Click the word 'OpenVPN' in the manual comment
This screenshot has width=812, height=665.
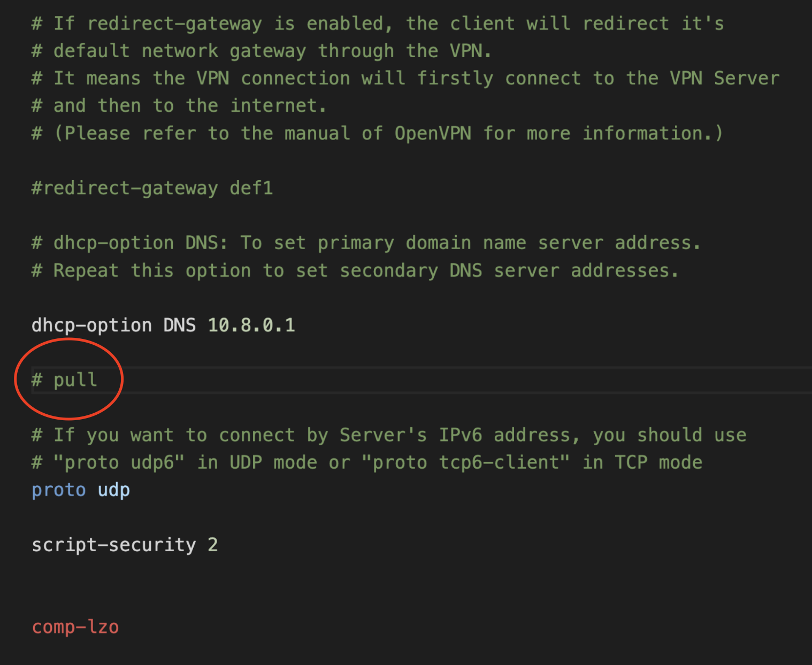tap(433, 133)
